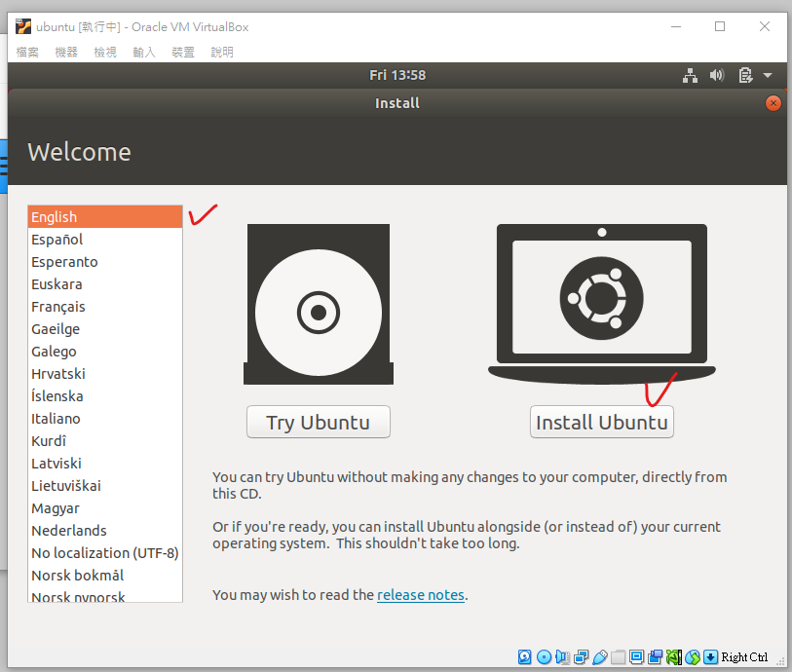792x672 pixels.
Task: Open the 機器 menu
Action: coord(66,52)
